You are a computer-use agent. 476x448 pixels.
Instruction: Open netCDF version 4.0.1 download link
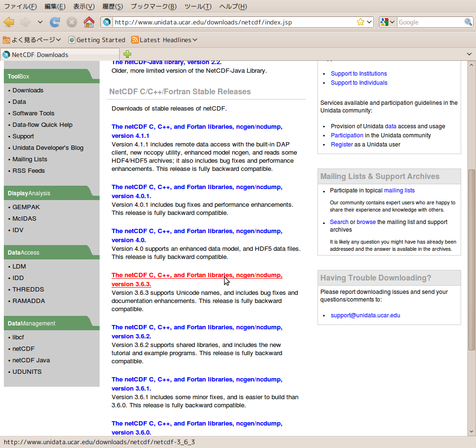click(x=197, y=191)
